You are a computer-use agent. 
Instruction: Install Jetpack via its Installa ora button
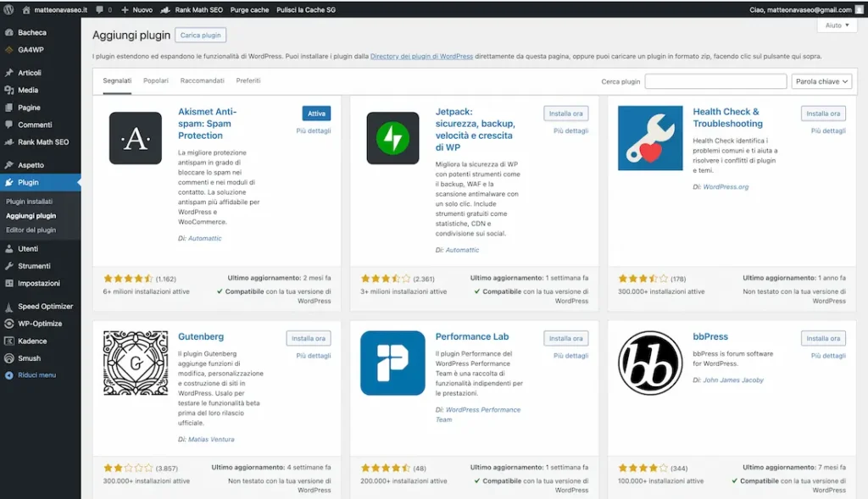point(565,114)
